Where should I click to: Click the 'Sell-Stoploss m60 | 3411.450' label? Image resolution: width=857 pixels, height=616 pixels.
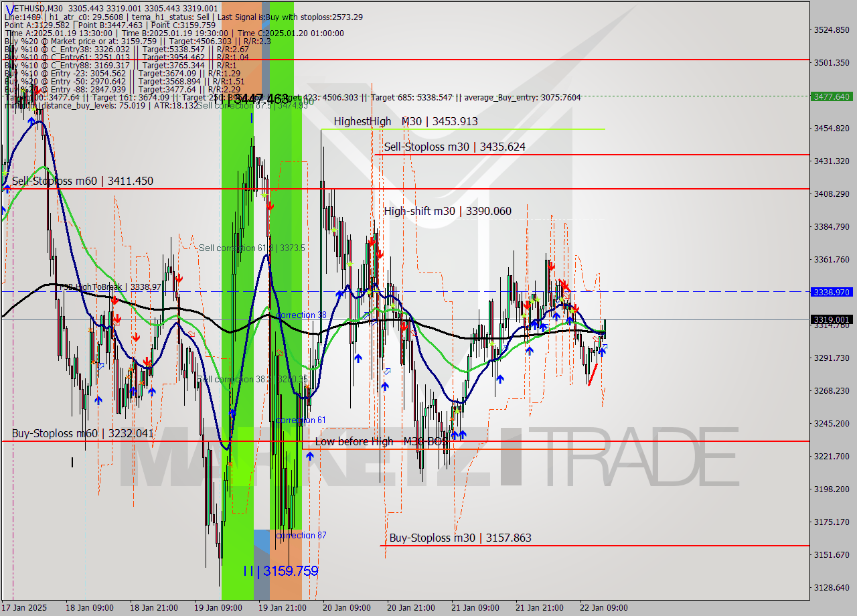[x=82, y=181]
